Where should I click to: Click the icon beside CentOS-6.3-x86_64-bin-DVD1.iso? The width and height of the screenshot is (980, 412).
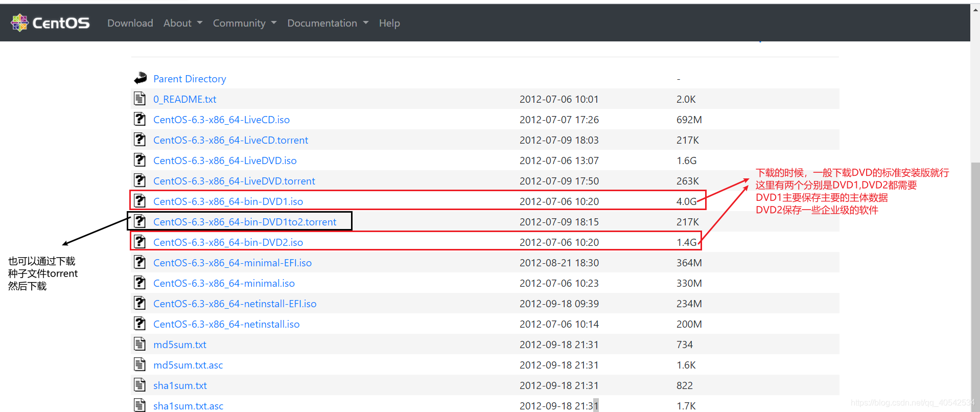point(139,200)
